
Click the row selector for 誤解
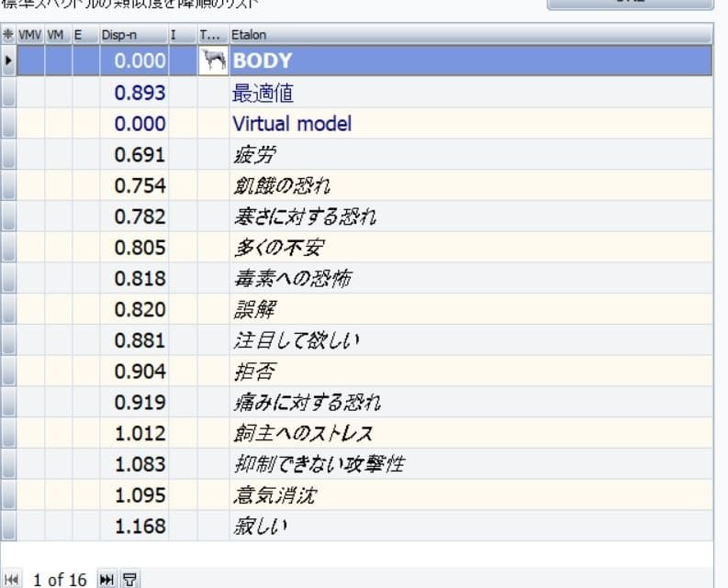[9, 310]
